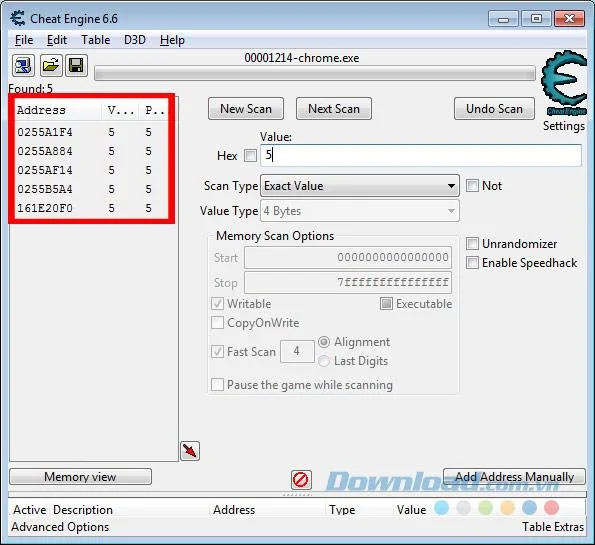The image size is (595, 545).
Task: Click Cheat Engine title bar app icon
Action: click(17, 18)
